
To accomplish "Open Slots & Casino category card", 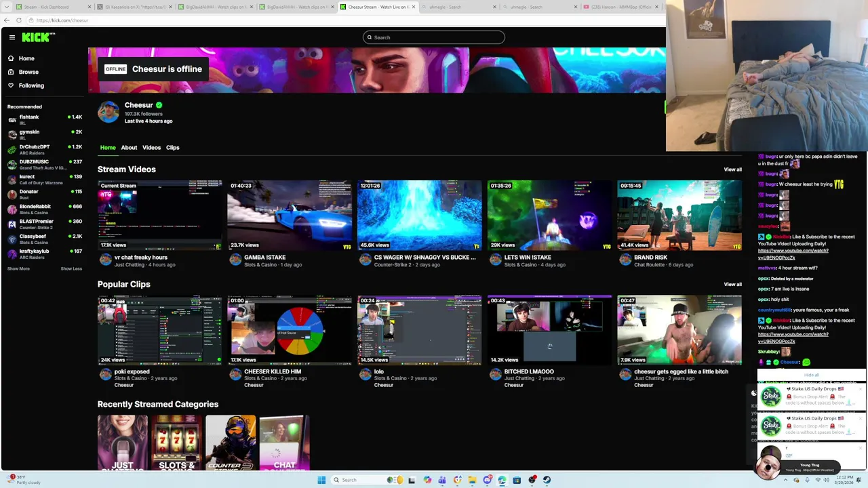I will 176,443.
